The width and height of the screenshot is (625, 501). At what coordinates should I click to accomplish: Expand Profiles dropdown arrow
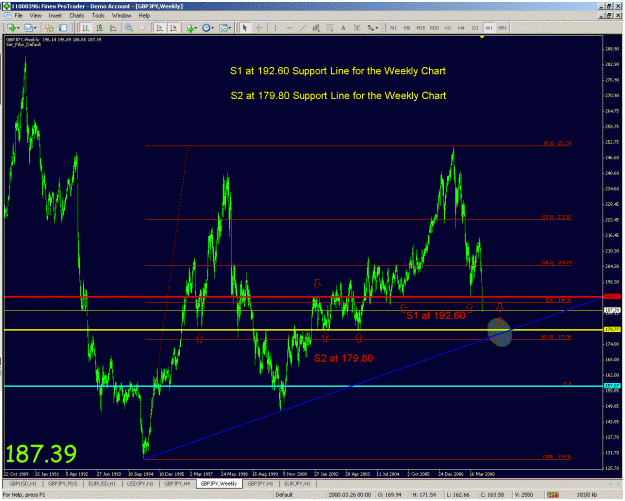(x=35, y=28)
